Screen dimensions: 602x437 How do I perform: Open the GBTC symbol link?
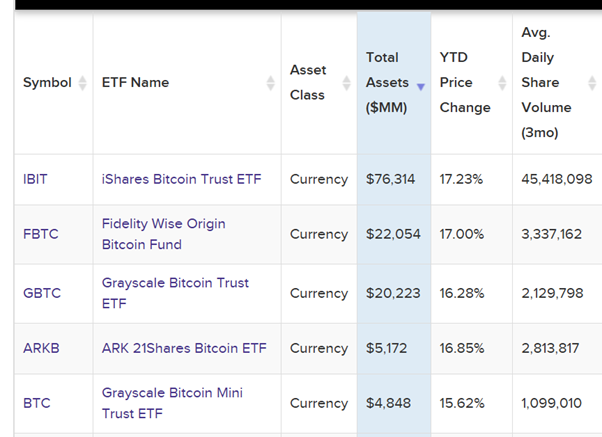41,293
